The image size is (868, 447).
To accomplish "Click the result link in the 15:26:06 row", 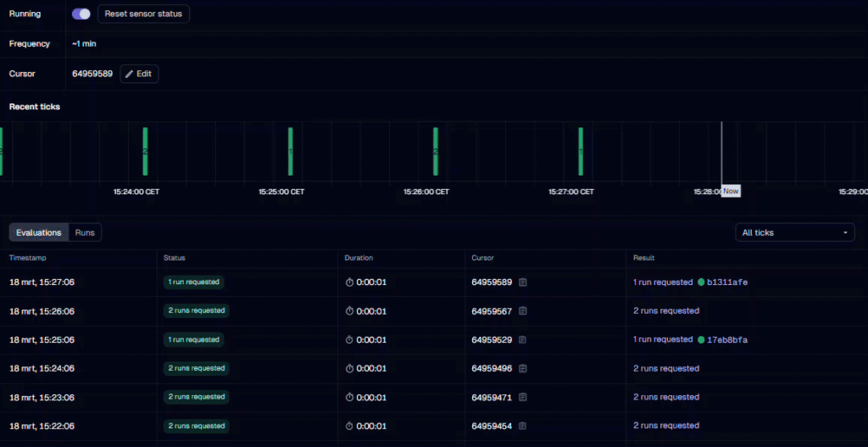I will (x=666, y=311).
